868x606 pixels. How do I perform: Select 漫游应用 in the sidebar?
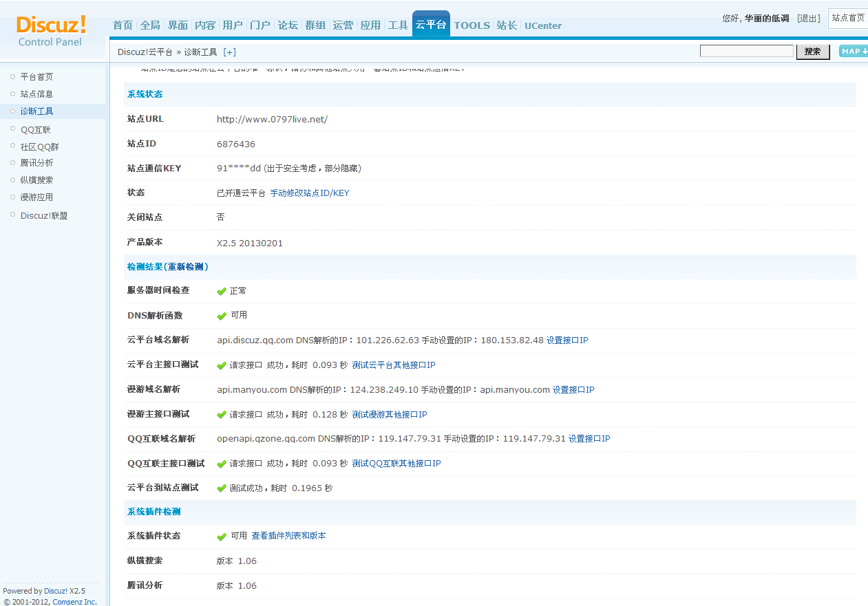[36, 197]
